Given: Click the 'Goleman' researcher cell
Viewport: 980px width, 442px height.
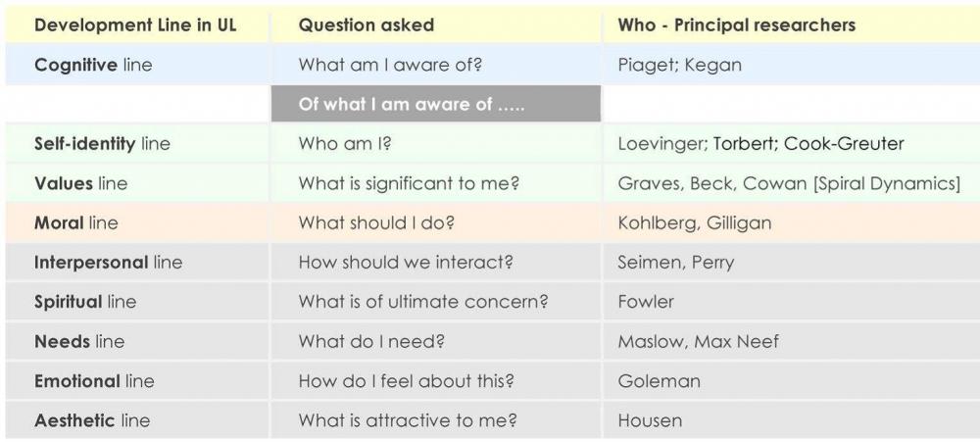Looking at the screenshot, I should tap(659, 381).
